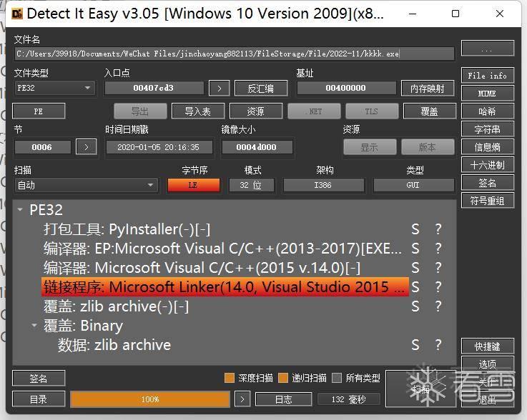Click question mark on the Microsoft Linker row
The height and width of the screenshot is (420, 527).
pyautogui.click(x=438, y=287)
